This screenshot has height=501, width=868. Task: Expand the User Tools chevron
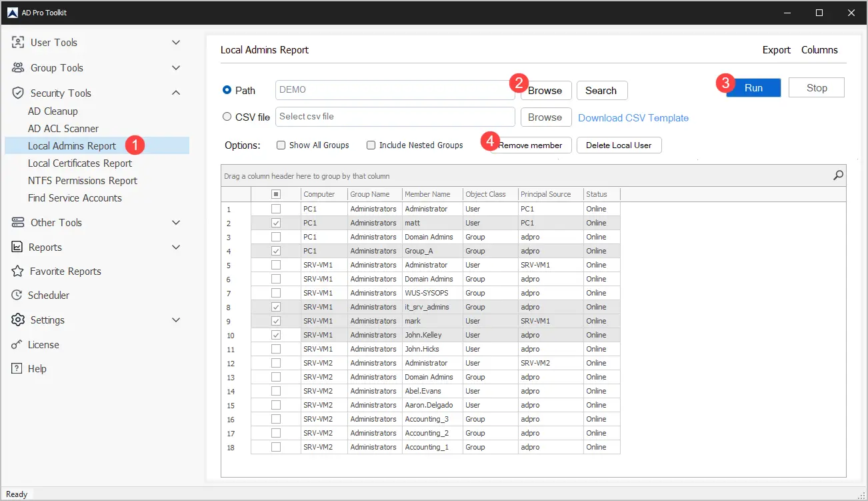[176, 42]
